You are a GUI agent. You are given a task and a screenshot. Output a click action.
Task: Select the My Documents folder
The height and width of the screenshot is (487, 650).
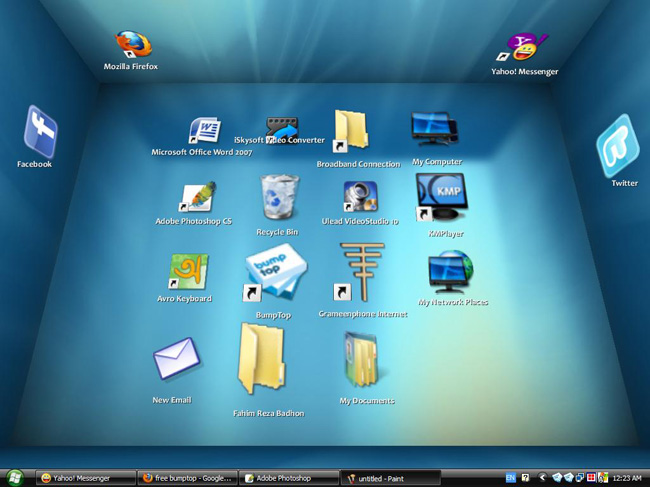(x=361, y=359)
